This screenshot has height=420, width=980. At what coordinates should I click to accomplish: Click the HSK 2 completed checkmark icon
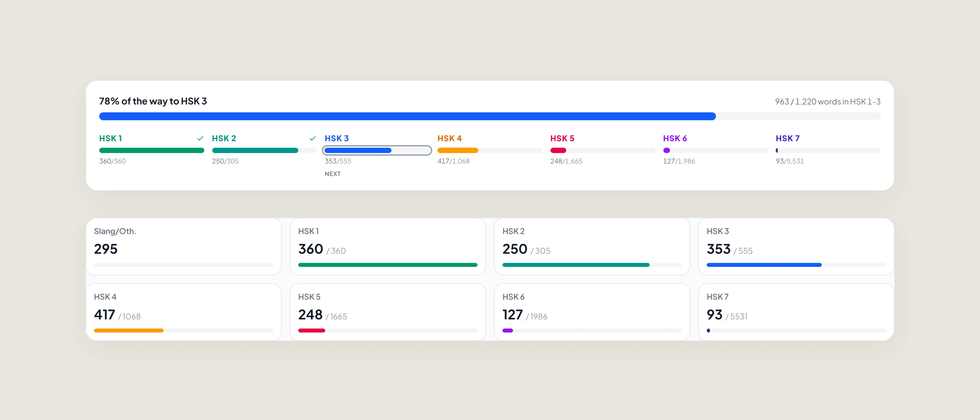click(313, 138)
